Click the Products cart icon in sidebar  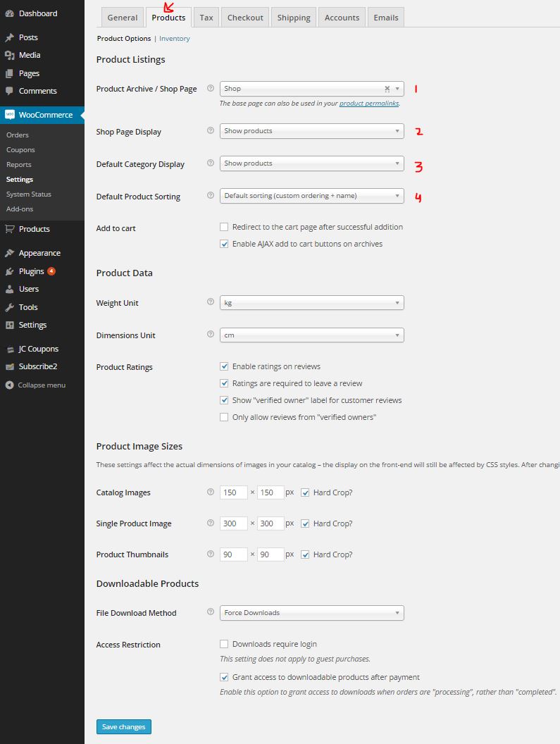9,229
